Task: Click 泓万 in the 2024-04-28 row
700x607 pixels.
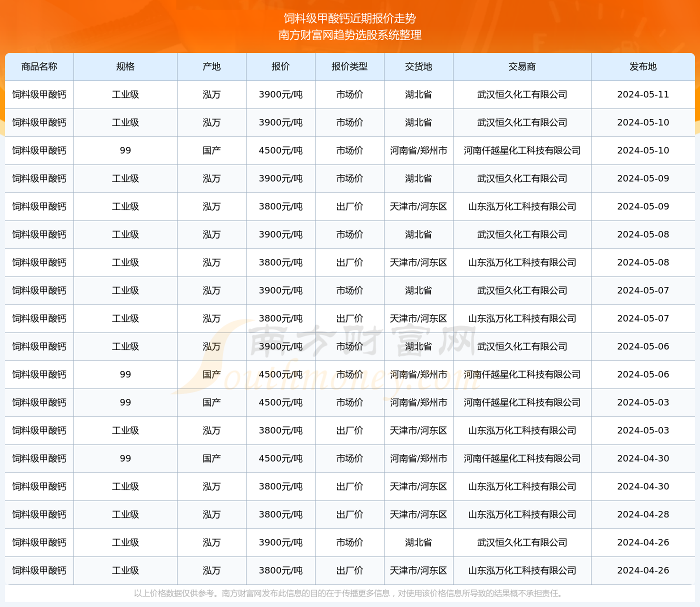Action: (211, 514)
